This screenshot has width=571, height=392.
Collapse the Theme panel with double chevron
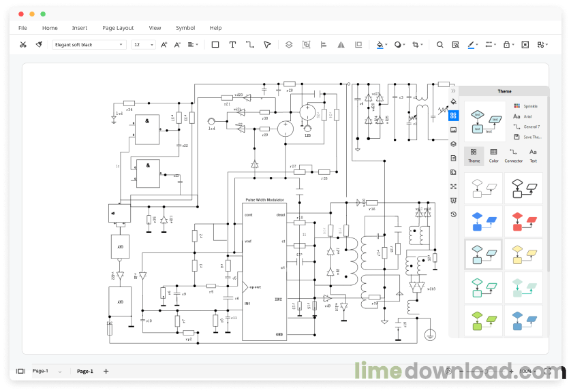pos(453,91)
